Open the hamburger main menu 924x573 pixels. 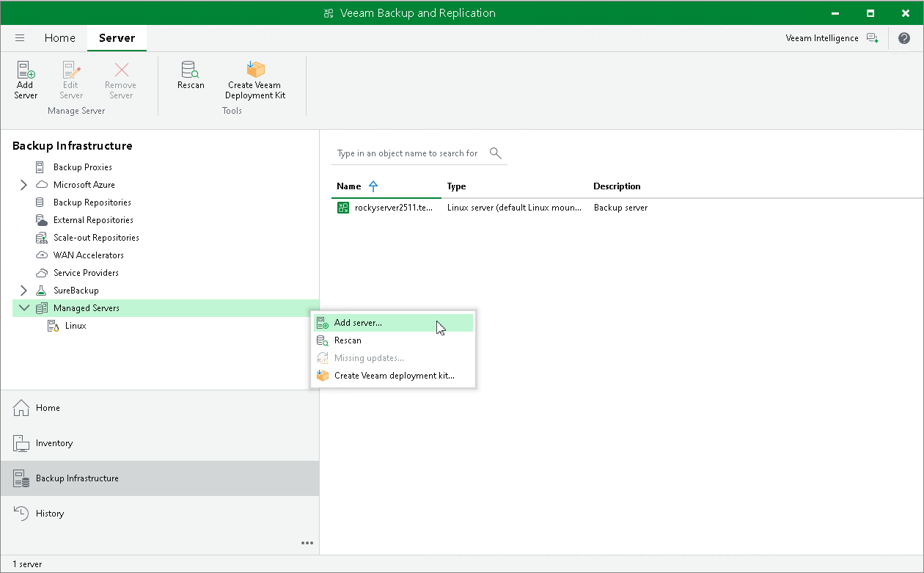[x=20, y=38]
